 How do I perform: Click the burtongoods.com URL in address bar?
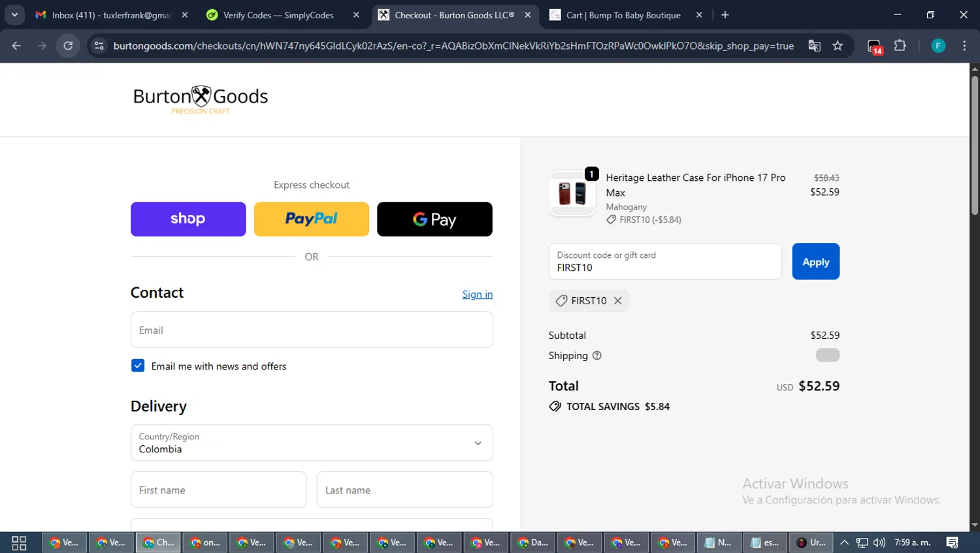[x=453, y=46]
